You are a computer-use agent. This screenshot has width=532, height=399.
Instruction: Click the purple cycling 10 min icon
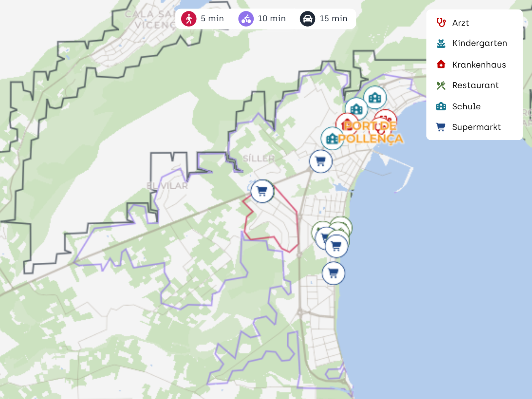coord(246,19)
